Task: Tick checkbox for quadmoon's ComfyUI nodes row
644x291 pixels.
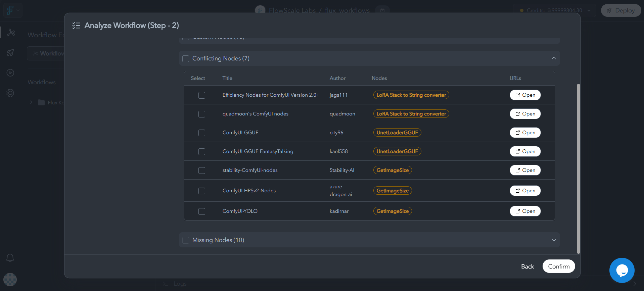Action: click(x=202, y=114)
